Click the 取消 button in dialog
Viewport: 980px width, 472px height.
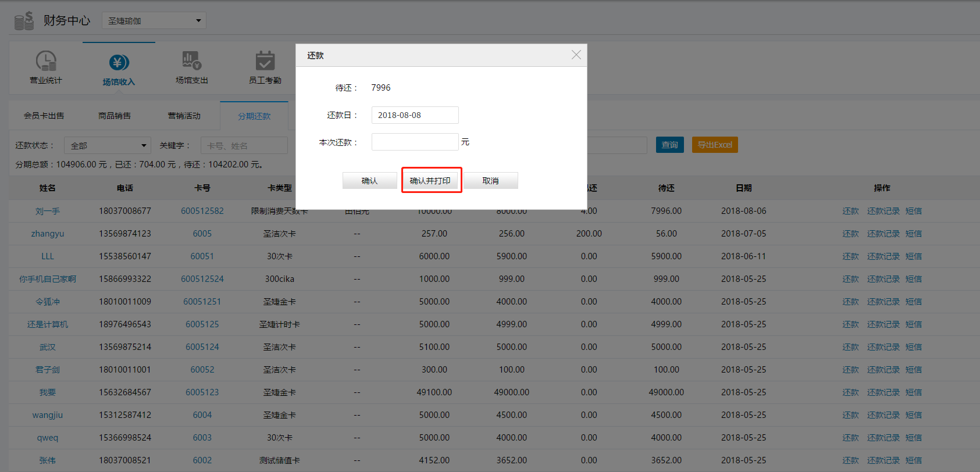[491, 181]
